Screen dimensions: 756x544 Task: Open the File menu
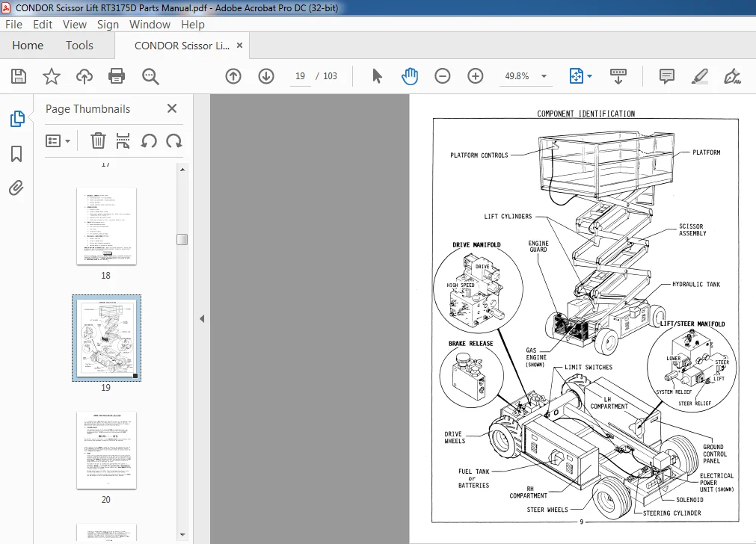(14, 25)
